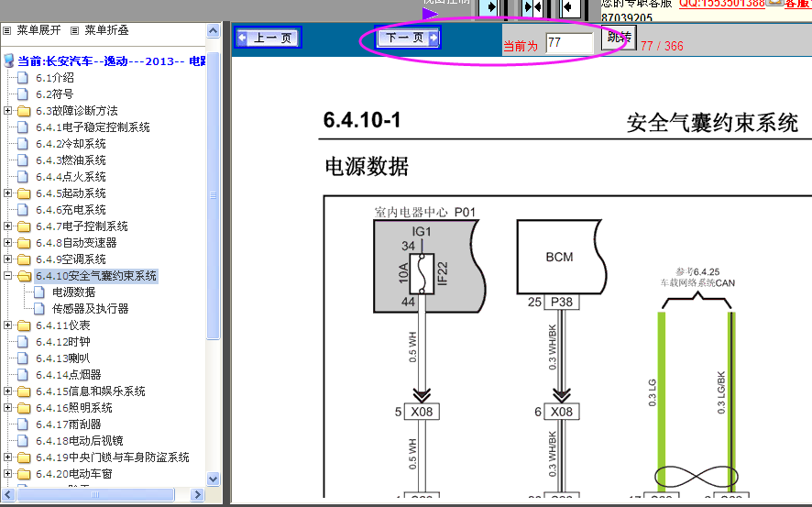Click the 下一页 next page button
This screenshot has height=507, width=812.
408,38
